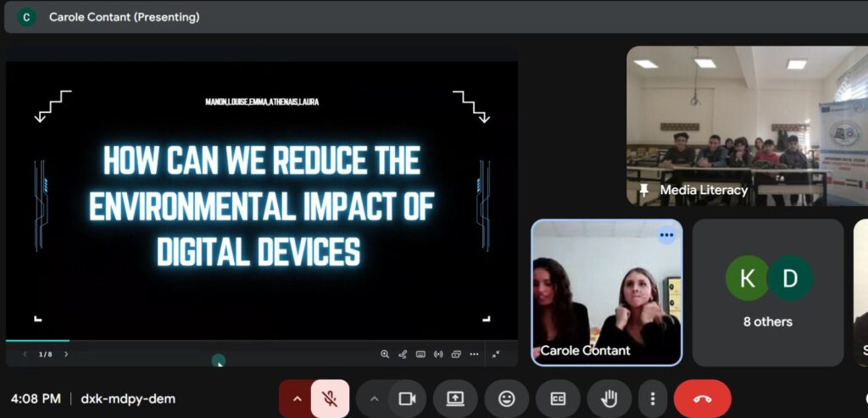This screenshot has height=418, width=868.
Task: Select the Media Literacy video tile
Action: pos(746,125)
